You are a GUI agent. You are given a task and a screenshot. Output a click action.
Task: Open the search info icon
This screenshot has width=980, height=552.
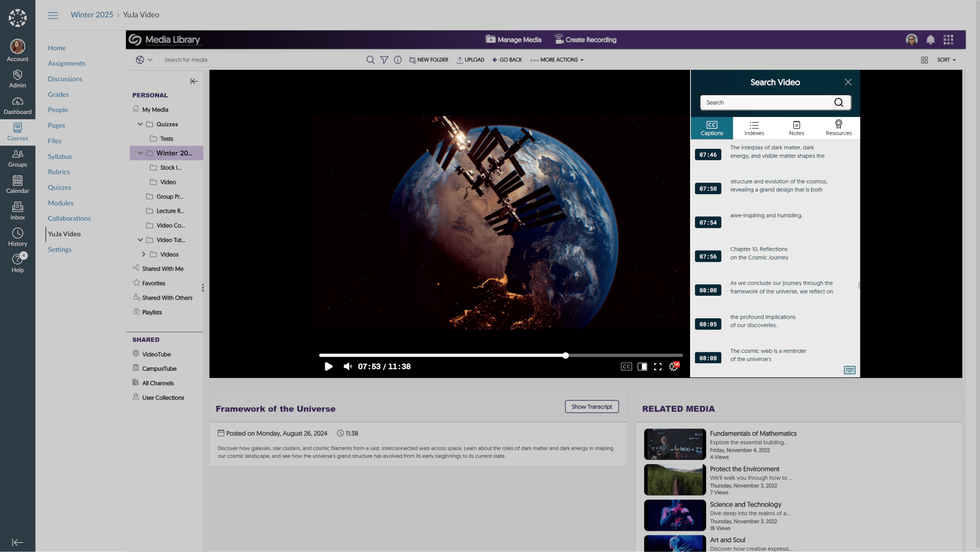(398, 60)
